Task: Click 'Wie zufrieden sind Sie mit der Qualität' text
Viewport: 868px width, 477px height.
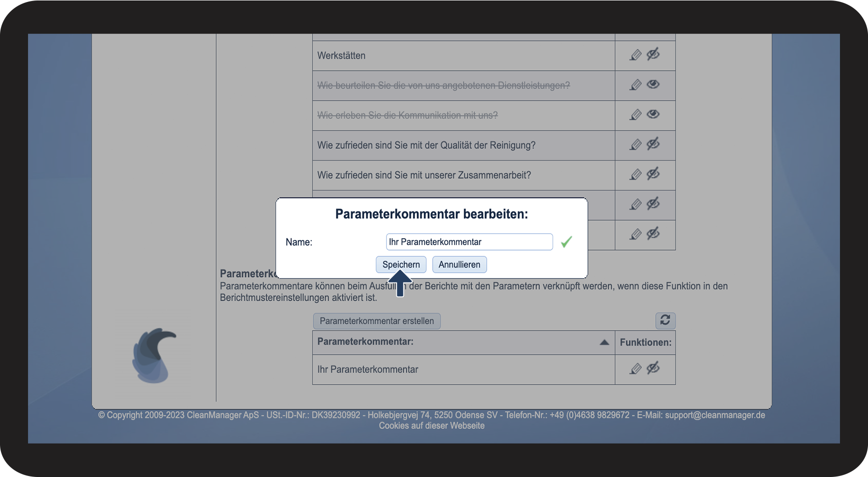Action: click(426, 145)
